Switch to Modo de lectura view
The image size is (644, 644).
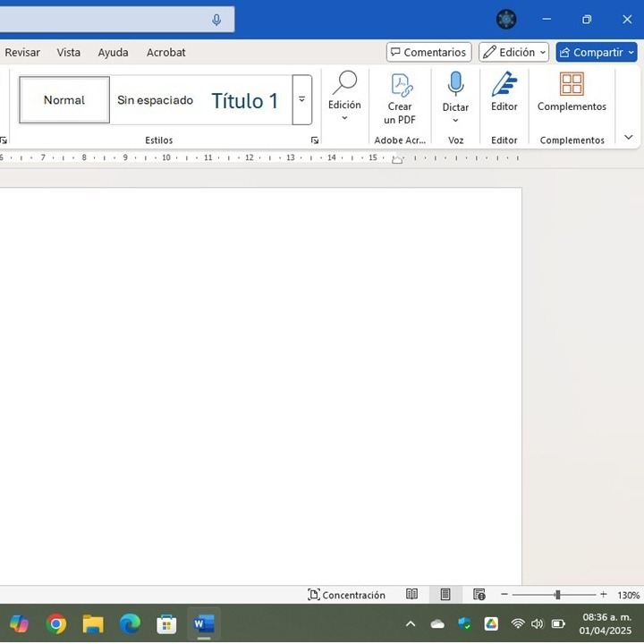click(411, 594)
